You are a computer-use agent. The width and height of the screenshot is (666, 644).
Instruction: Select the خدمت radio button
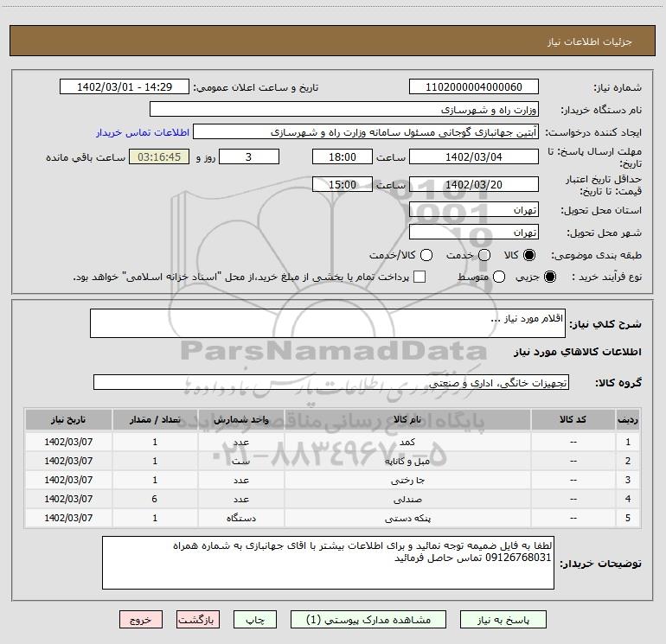click(x=484, y=255)
